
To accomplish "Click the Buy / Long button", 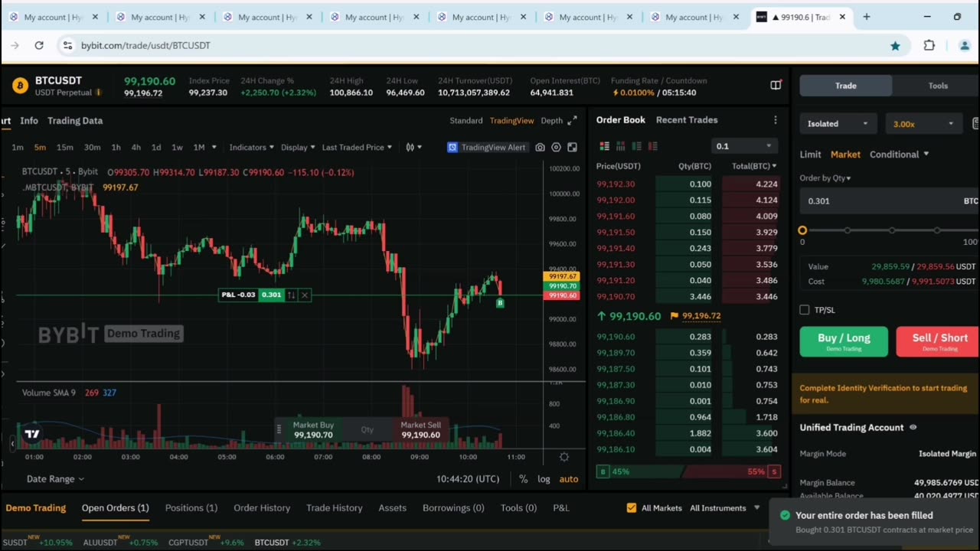I will click(x=844, y=341).
